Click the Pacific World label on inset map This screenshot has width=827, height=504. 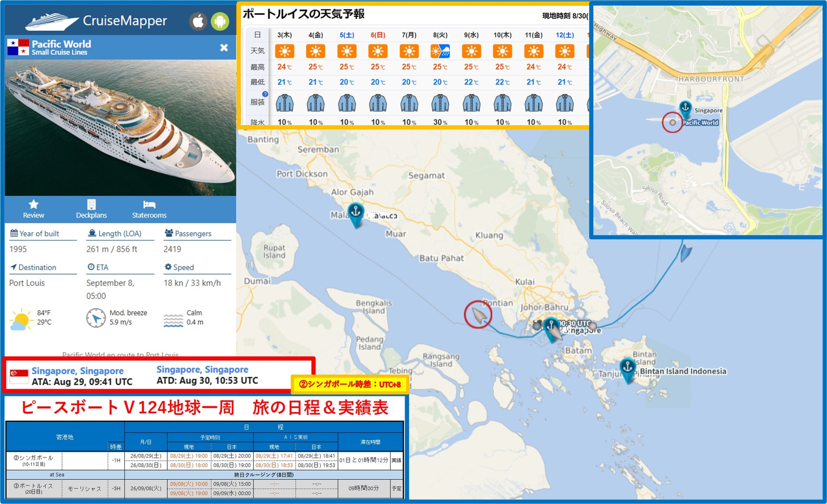(x=700, y=123)
